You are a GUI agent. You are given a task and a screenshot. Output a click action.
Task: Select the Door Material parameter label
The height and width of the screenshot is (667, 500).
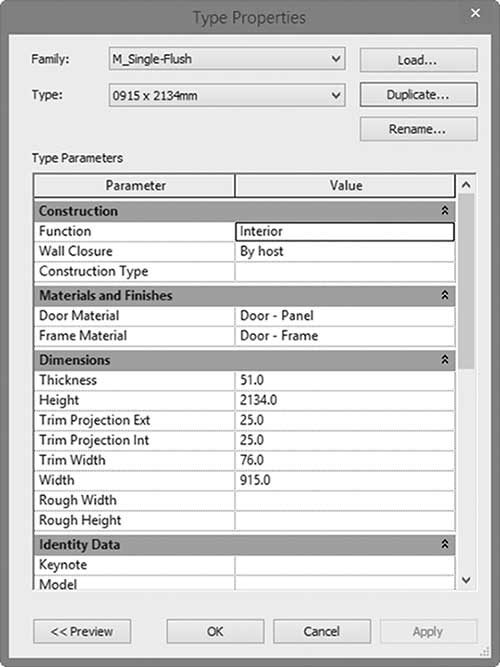(x=79, y=316)
